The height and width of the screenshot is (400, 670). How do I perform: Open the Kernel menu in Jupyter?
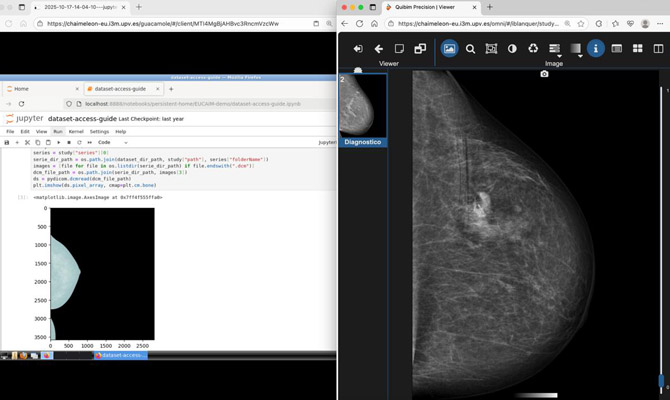tap(76, 132)
